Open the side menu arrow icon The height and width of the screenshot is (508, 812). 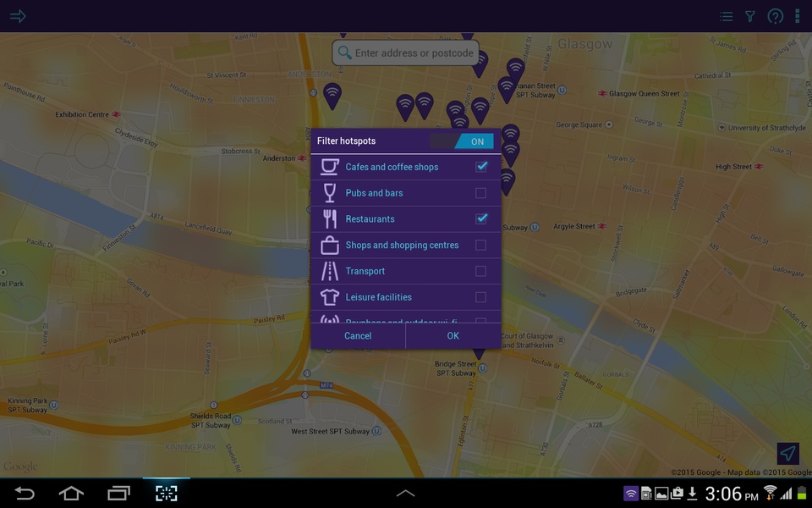[x=18, y=16]
